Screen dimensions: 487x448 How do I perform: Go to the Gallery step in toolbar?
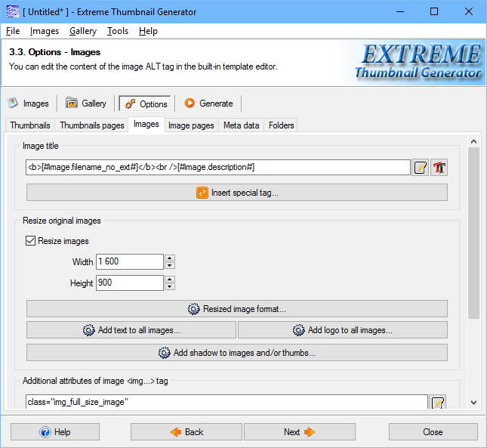tap(86, 104)
